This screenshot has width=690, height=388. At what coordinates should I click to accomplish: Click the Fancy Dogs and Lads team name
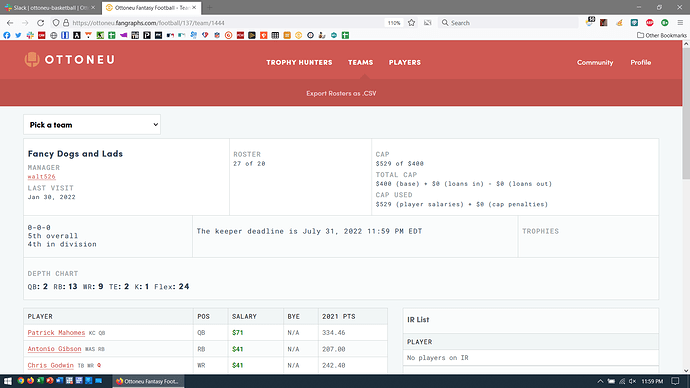pyautogui.click(x=75, y=154)
